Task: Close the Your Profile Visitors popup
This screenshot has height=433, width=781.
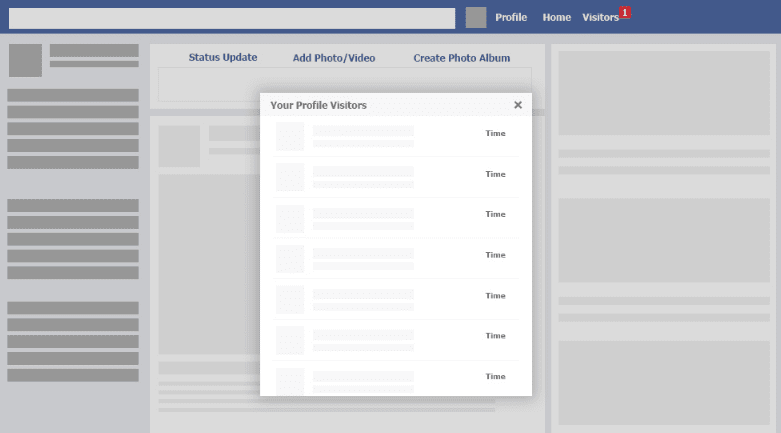Action: point(518,105)
